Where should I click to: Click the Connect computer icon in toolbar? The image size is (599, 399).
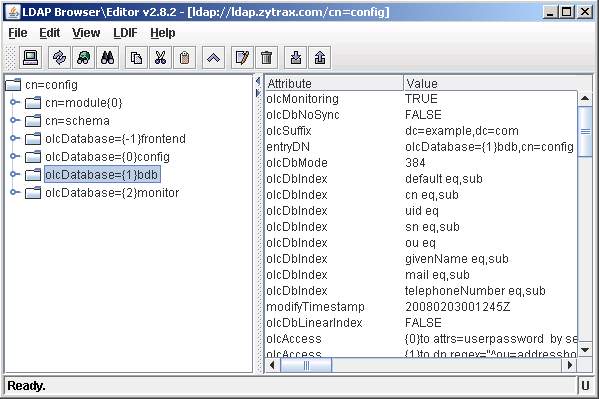(30, 58)
